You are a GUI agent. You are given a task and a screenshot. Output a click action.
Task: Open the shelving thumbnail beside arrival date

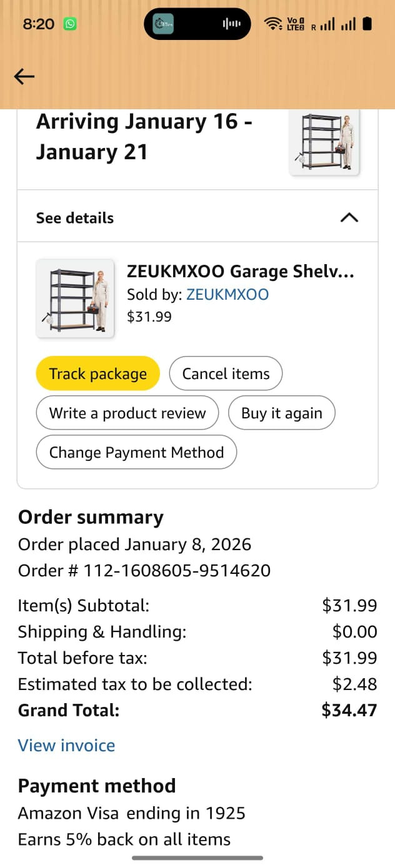pyautogui.click(x=324, y=142)
